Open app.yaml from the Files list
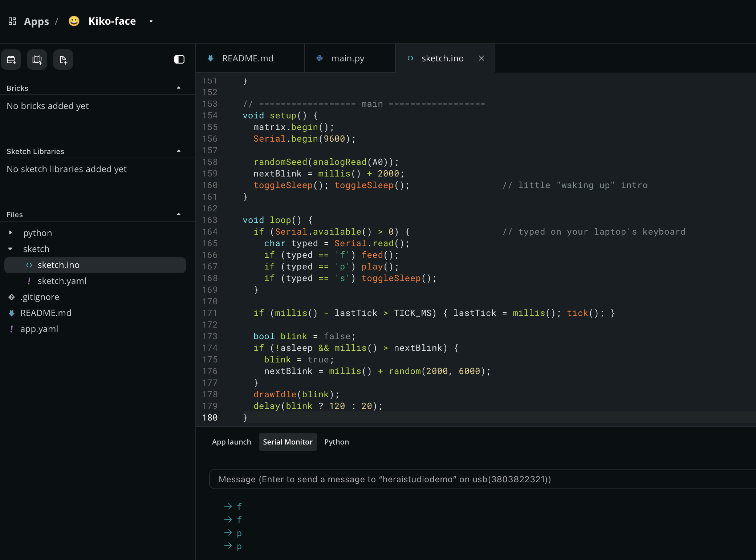The height and width of the screenshot is (560, 756). point(39,329)
